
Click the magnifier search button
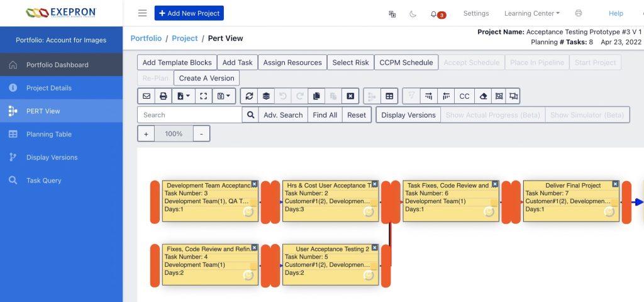[x=250, y=115]
